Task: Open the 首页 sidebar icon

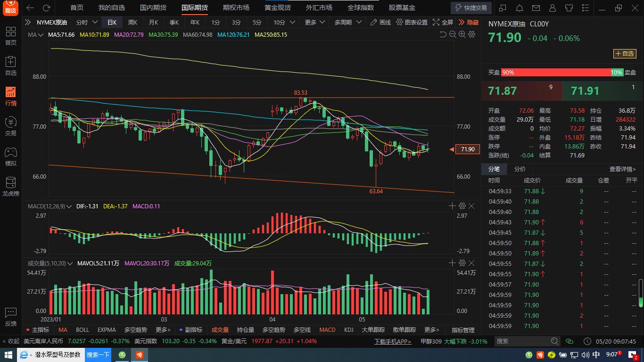Action: [x=10, y=35]
